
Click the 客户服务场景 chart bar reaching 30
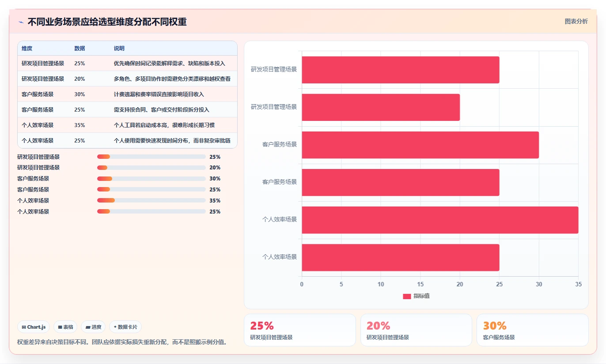point(420,145)
